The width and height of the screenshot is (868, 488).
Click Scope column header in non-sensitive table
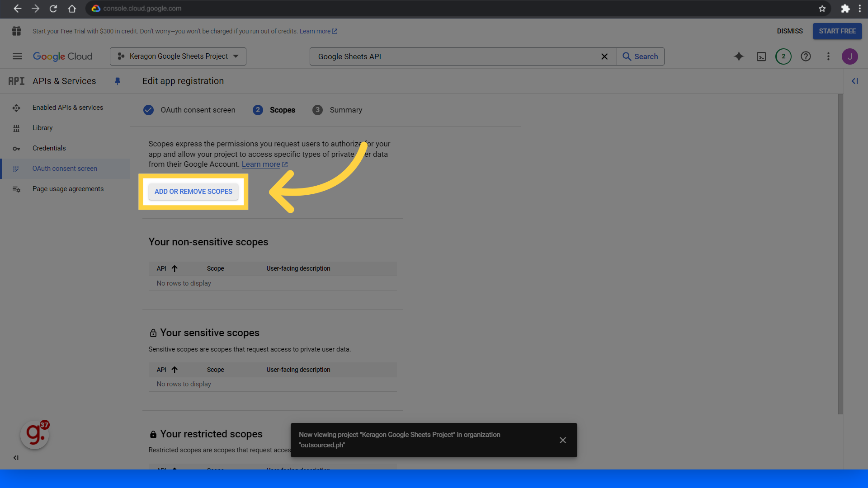(x=216, y=268)
